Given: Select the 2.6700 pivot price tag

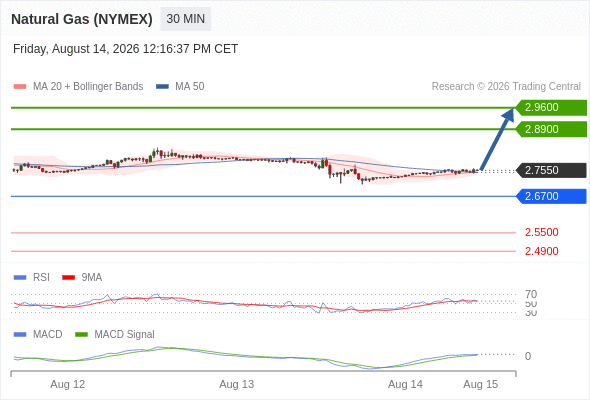Looking at the screenshot, I should pyautogui.click(x=551, y=196).
